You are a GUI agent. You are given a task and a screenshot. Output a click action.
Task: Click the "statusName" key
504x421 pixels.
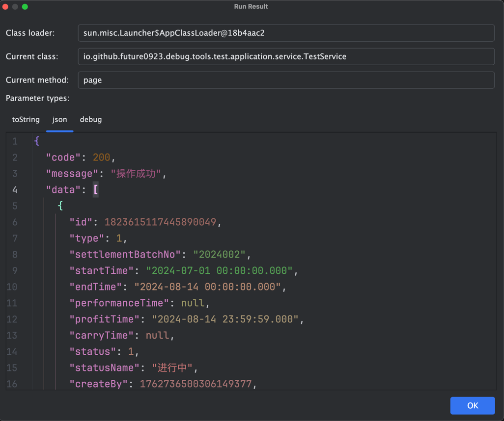click(x=105, y=368)
